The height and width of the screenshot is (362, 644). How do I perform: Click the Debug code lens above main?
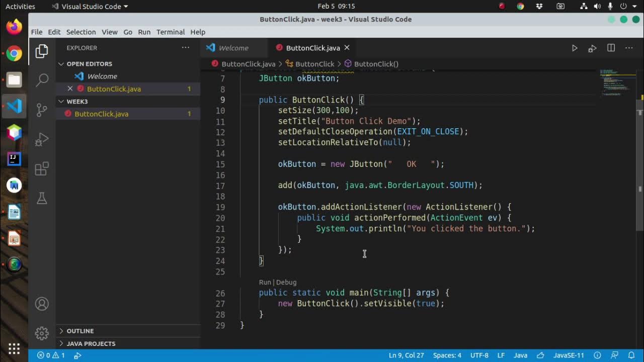[286, 282]
